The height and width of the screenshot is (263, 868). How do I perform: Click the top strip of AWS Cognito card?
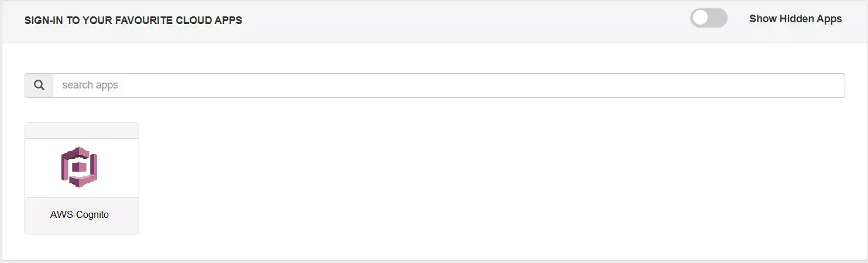coord(82,131)
